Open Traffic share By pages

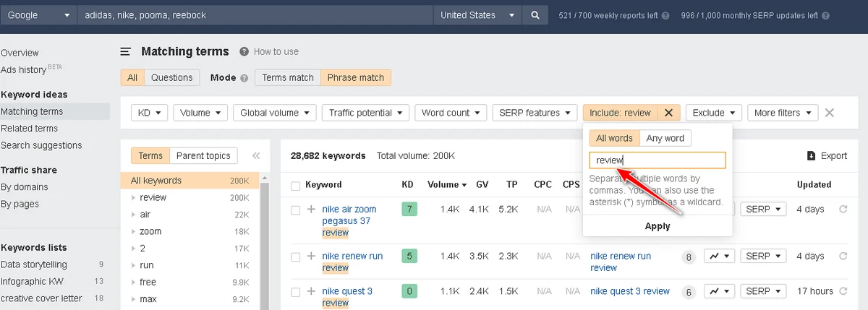(x=20, y=204)
